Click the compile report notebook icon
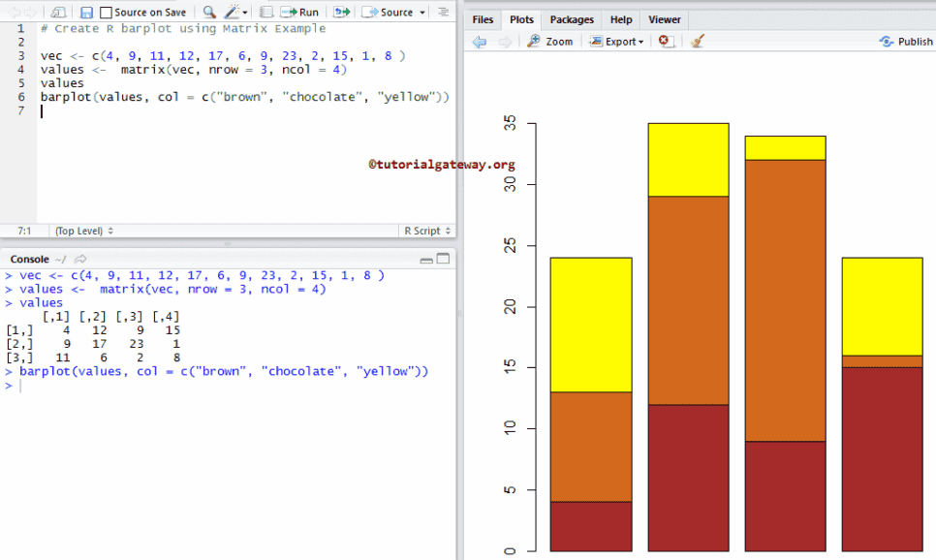936x560 pixels. point(266,13)
